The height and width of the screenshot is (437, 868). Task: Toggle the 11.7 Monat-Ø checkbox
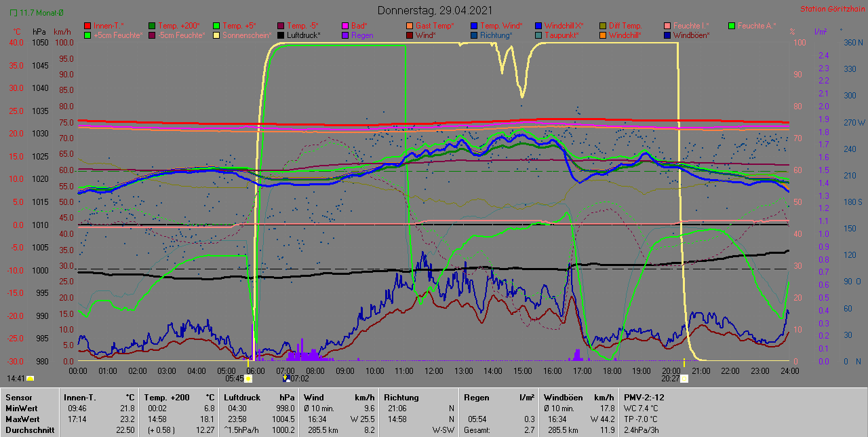coord(14,13)
